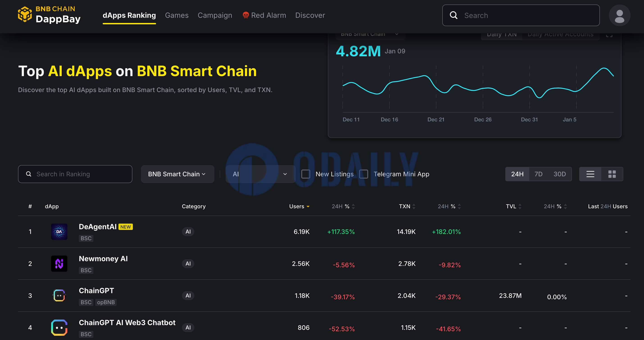Screen dimensions: 644x340
Task: Sort by TXN column
Action: (414, 206)
